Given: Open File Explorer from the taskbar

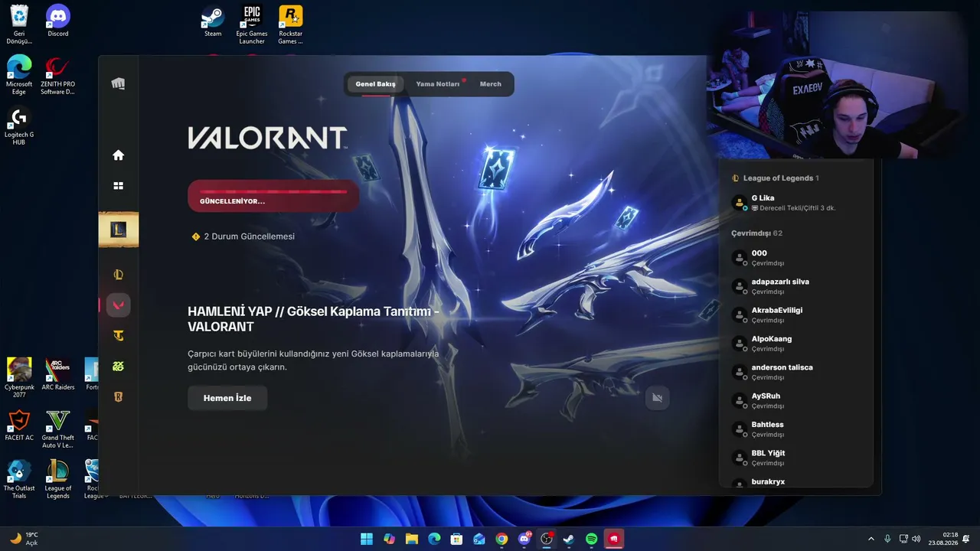Looking at the screenshot, I should (412, 539).
